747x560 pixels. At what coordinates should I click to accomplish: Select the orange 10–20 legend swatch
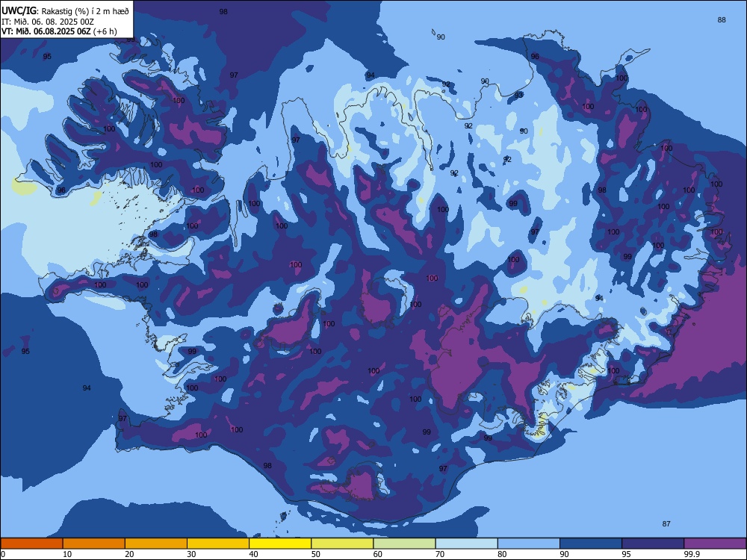click(94, 544)
